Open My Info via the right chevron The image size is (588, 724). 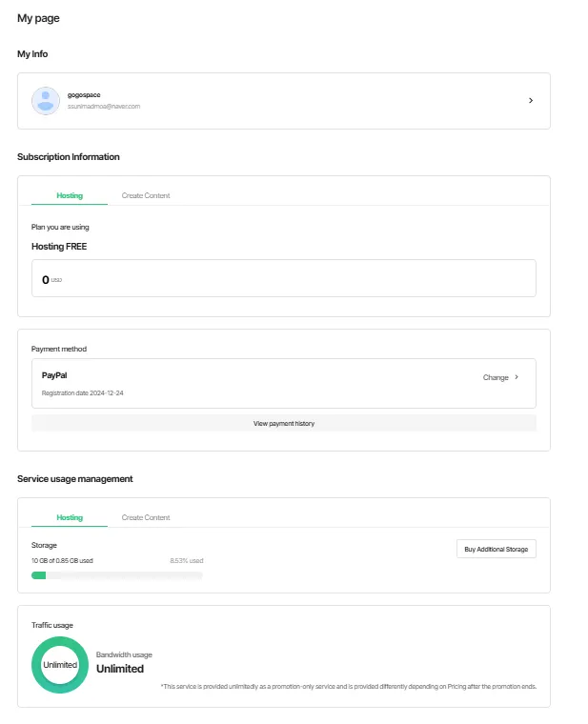click(531, 101)
